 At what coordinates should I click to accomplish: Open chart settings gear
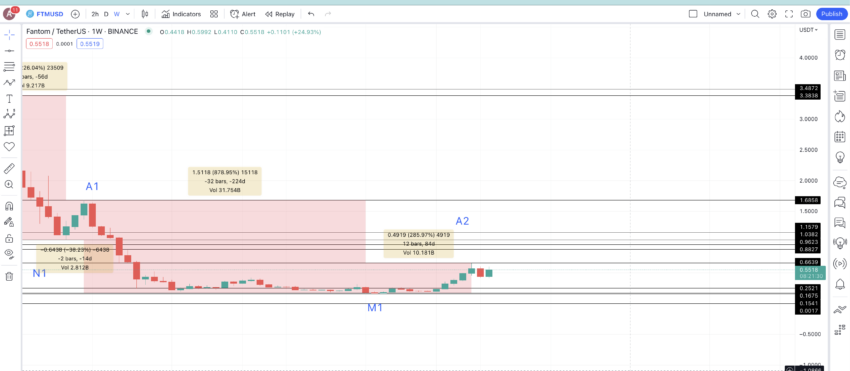tap(772, 14)
